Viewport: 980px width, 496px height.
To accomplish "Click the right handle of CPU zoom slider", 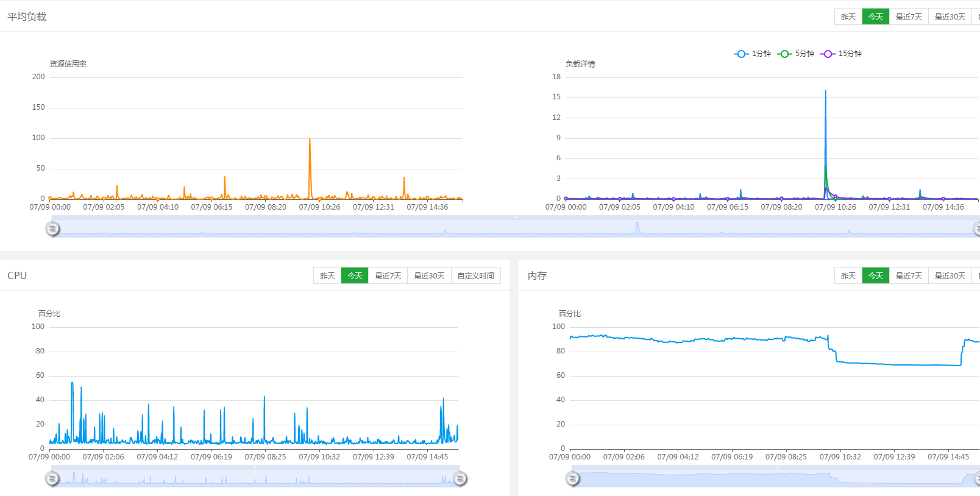I will 460,479.
